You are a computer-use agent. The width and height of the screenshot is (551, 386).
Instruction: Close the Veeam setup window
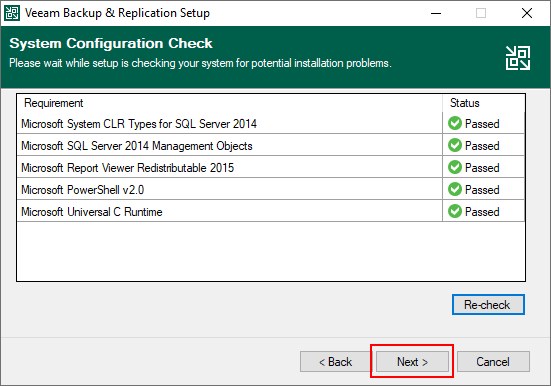click(527, 13)
